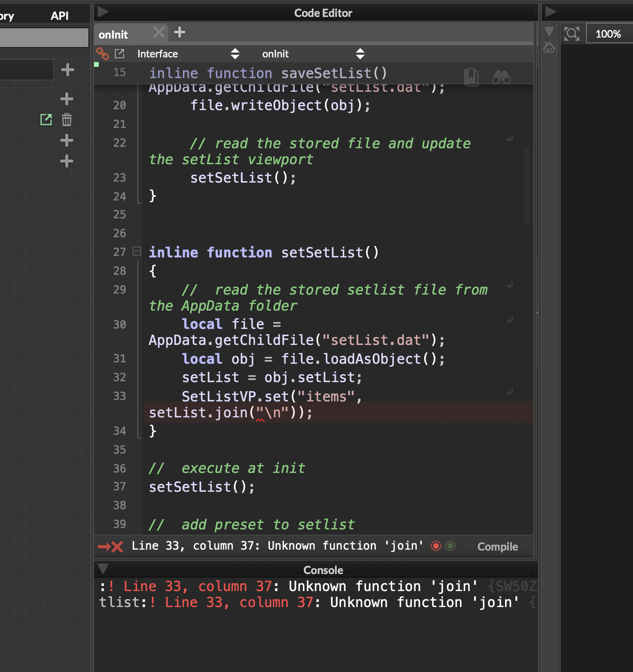This screenshot has width=633, height=672.
Task: Click the green external-link icon beside the trash
Action: click(x=46, y=120)
